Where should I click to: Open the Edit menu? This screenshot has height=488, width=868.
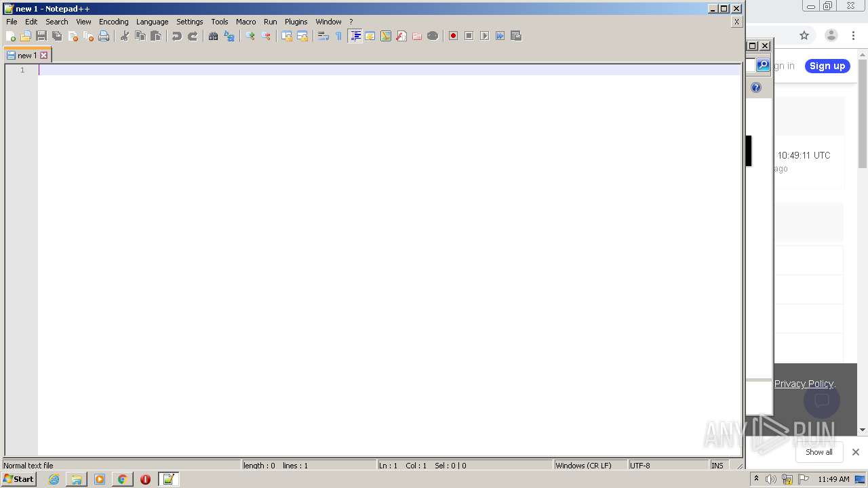click(x=31, y=22)
